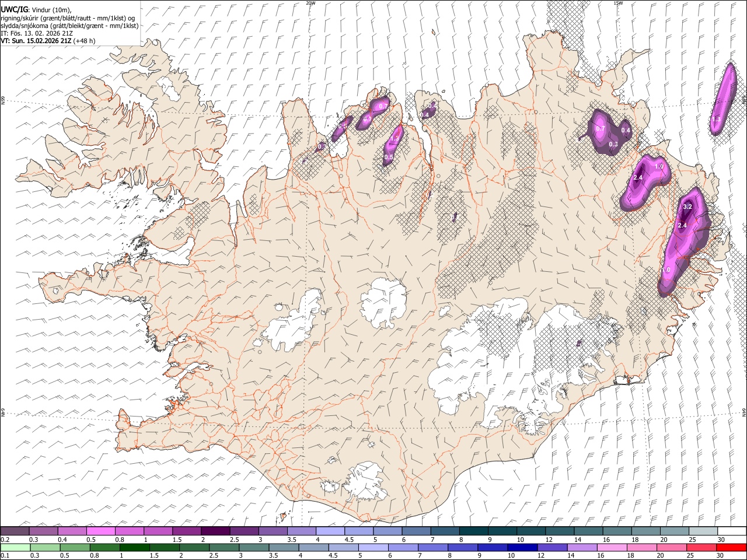This screenshot has width=747, height=560.
Task: Pick the lower legend swatch between 2 and 2.5
Action: 194,547
